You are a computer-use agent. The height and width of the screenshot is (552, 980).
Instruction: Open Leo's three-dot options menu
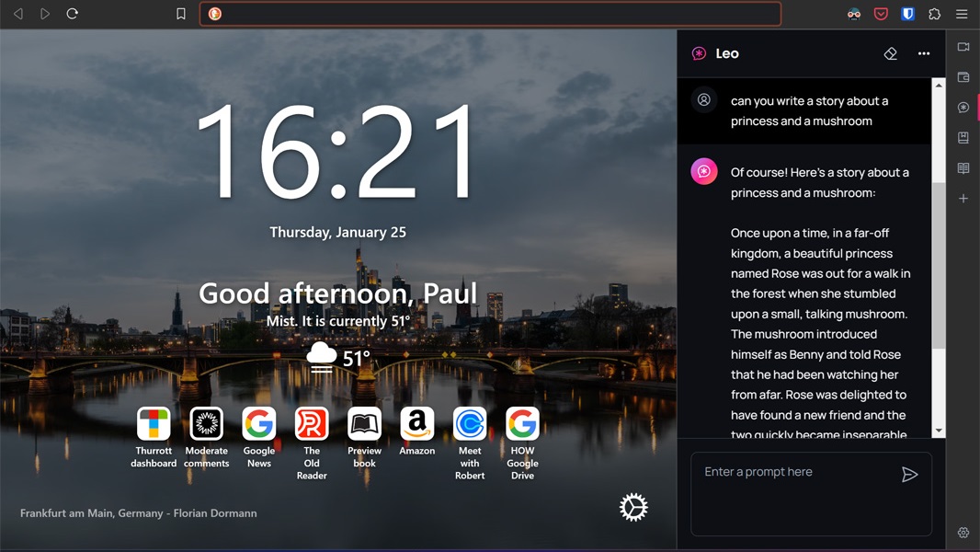pos(924,53)
